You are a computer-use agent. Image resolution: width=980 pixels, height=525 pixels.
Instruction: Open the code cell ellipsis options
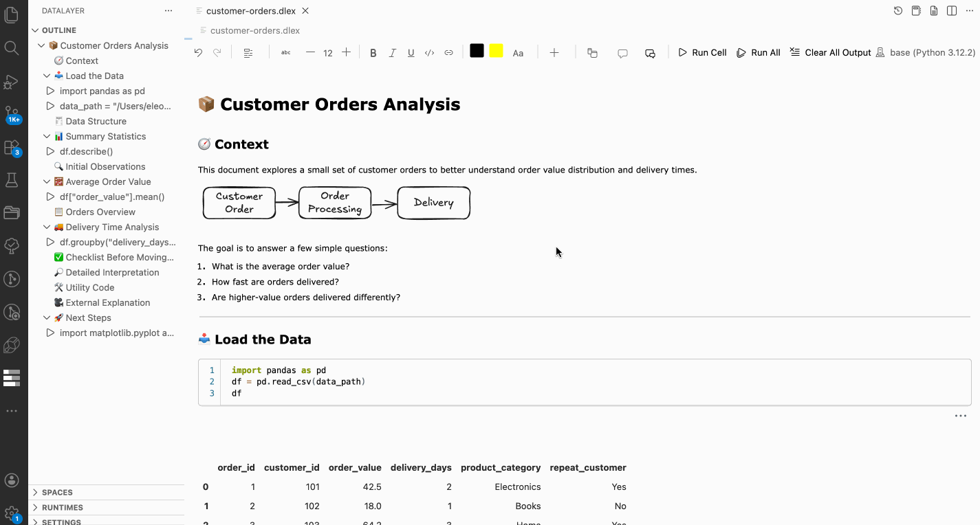(x=961, y=416)
